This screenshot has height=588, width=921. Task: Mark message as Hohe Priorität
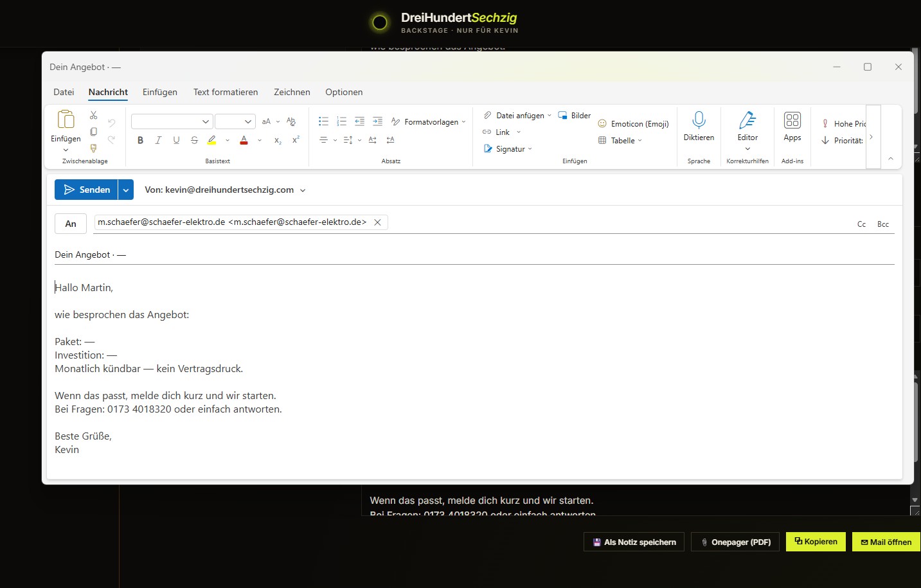pyautogui.click(x=843, y=124)
